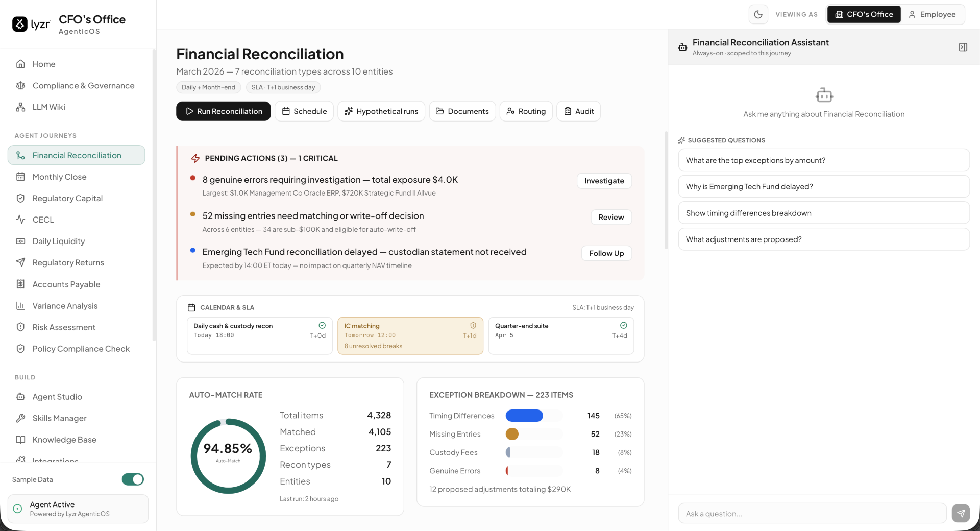Select the Daily cash & custody recon card
The height and width of the screenshot is (531, 980).
(260, 336)
